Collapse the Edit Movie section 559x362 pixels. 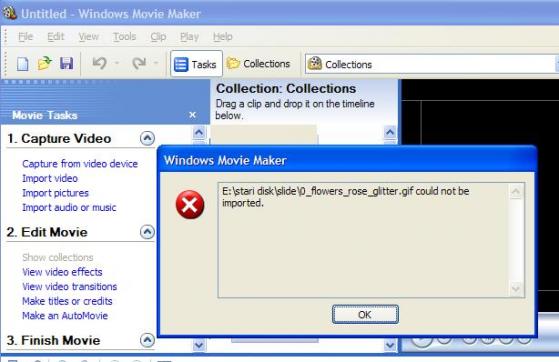147,232
